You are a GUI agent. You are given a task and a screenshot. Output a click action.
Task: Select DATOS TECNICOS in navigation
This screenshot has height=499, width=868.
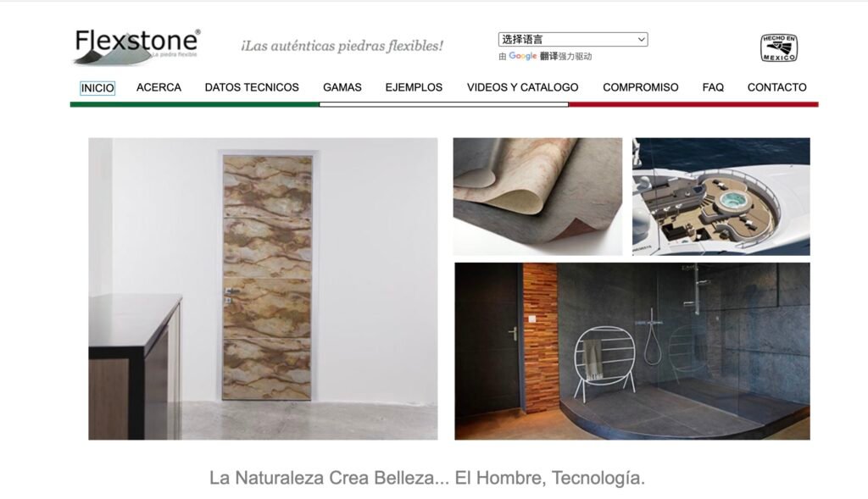tap(252, 87)
